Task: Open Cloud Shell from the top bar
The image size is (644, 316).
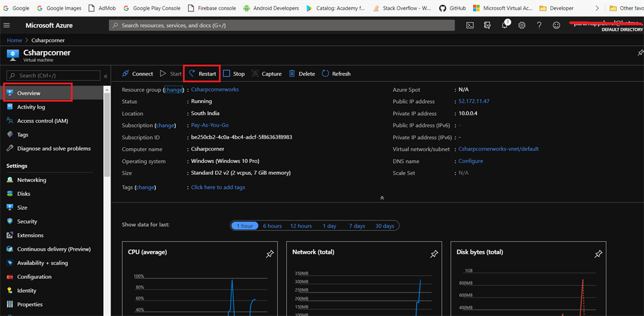Action: coord(470,25)
